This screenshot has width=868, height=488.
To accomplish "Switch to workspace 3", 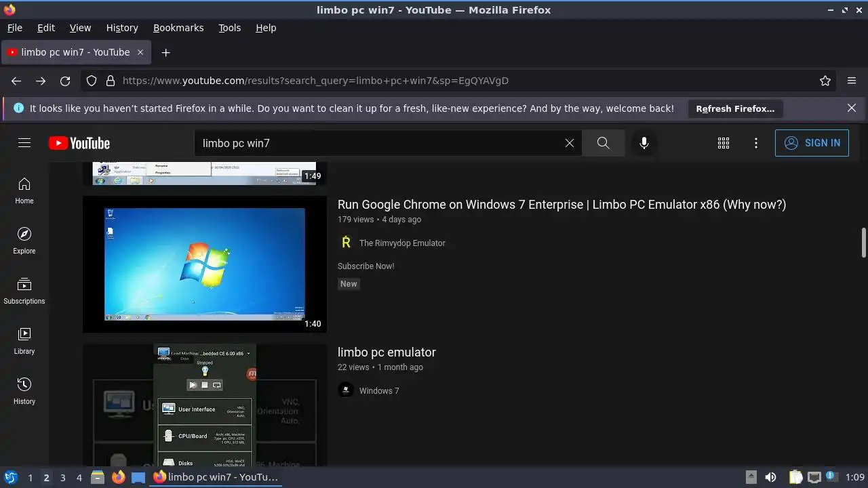I will coord(62,477).
